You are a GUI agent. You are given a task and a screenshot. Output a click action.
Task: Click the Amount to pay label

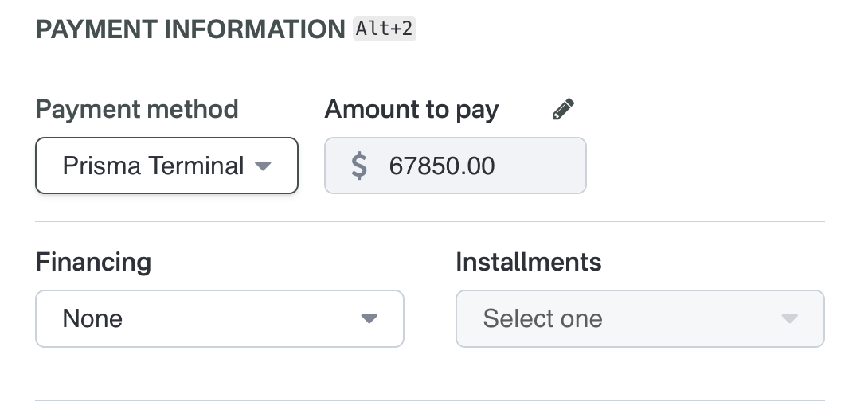point(411,109)
